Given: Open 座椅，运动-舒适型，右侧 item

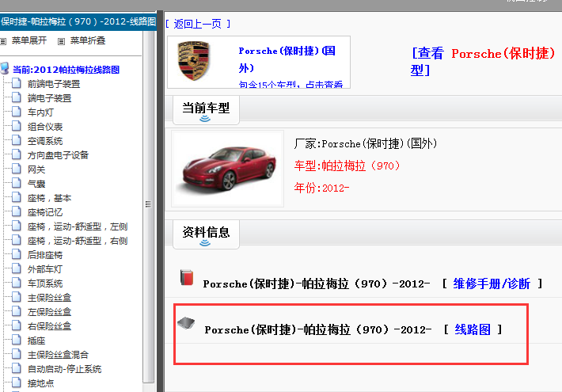Looking at the screenshot, I should click(x=78, y=241).
